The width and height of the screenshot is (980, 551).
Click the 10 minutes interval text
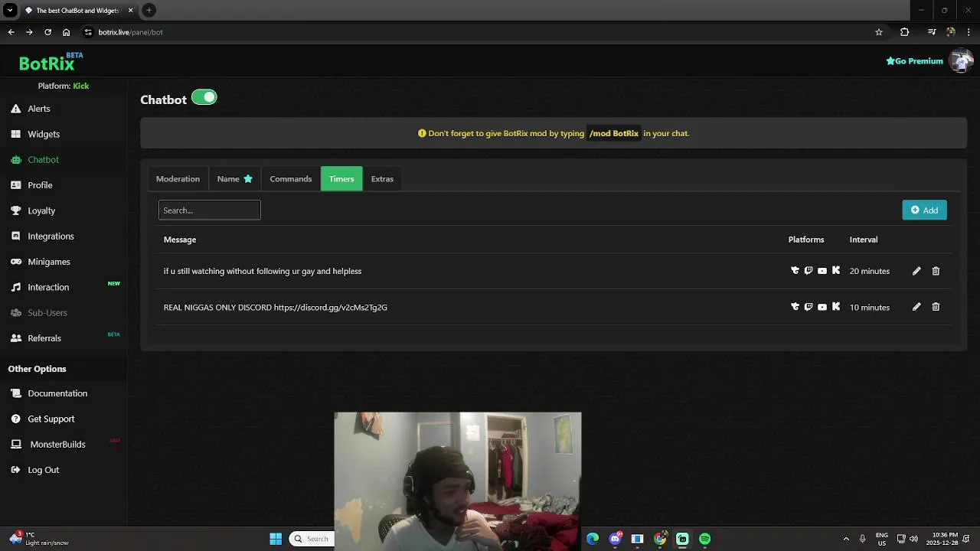[870, 307]
